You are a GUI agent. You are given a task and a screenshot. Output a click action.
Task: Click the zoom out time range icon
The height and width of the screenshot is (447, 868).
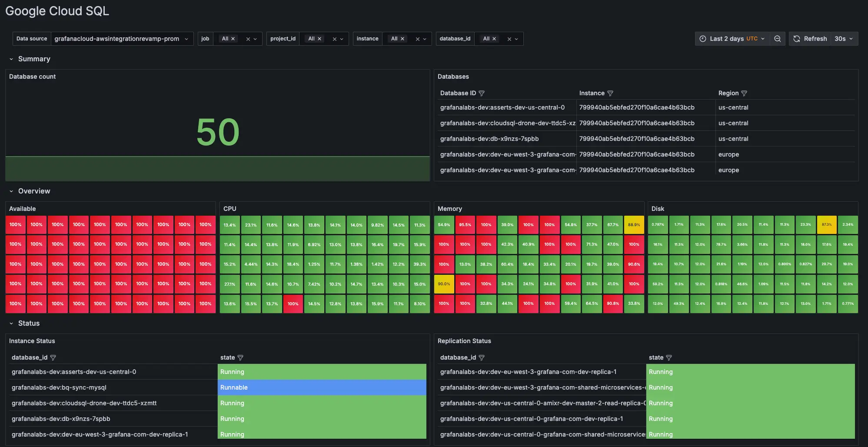pyautogui.click(x=777, y=39)
